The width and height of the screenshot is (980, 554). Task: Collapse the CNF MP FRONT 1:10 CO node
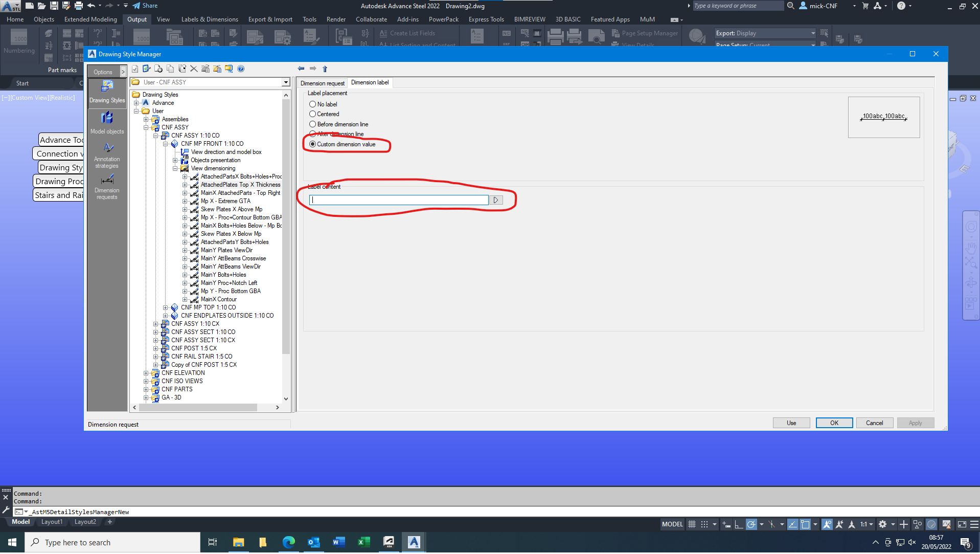pyautogui.click(x=166, y=144)
